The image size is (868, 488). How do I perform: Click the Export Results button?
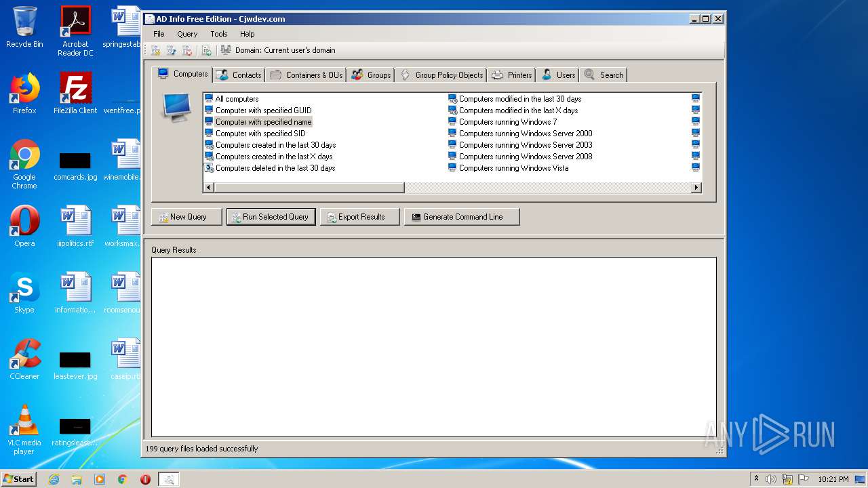[x=360, y=217]
